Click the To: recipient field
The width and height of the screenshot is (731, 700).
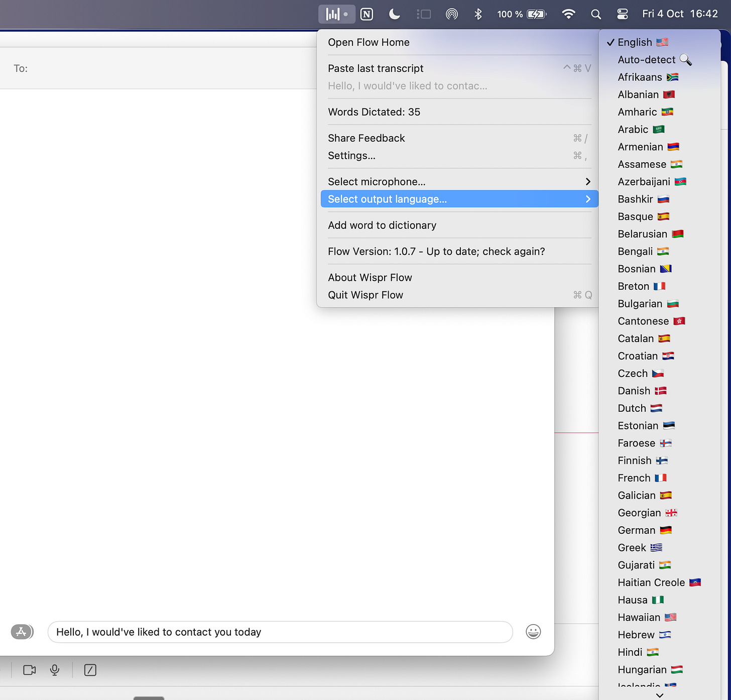(x=158, y=68)
